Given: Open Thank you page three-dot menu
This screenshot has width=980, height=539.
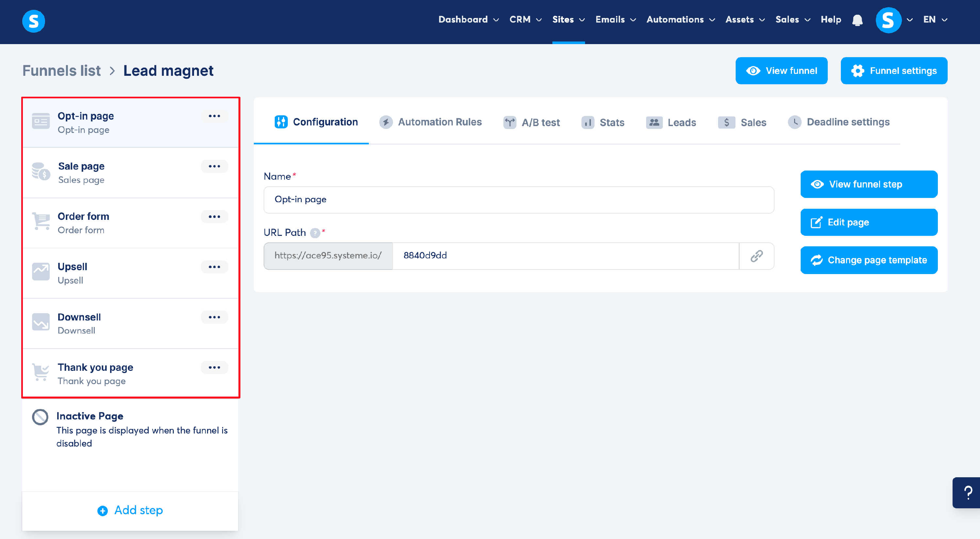Looking at the screenshot, I should [214, 367].
